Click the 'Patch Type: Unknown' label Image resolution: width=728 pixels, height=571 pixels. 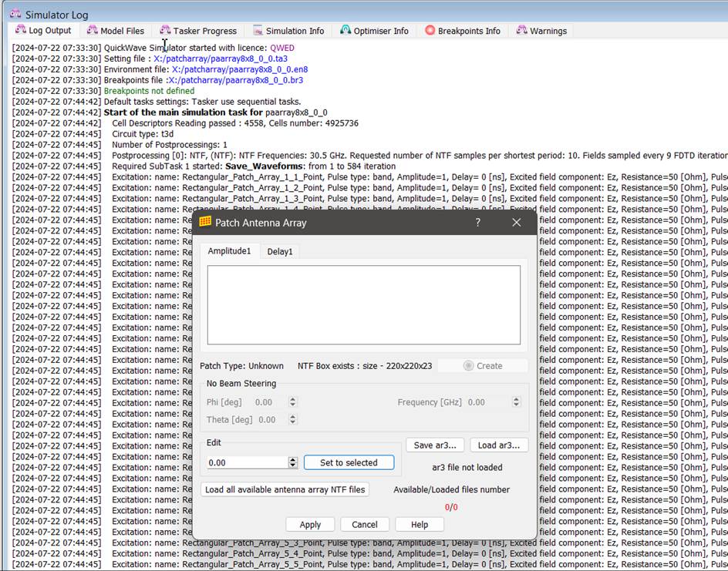(241, 365)
